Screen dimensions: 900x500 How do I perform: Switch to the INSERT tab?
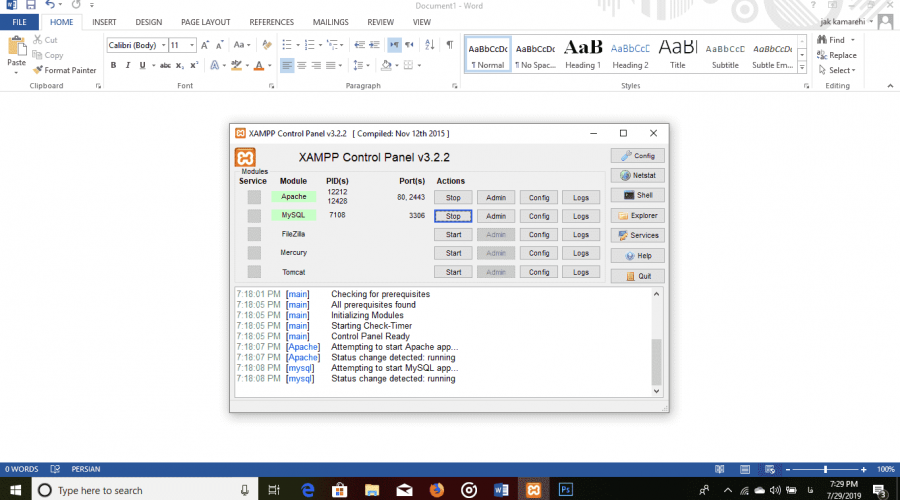click(x=104, y=22)
